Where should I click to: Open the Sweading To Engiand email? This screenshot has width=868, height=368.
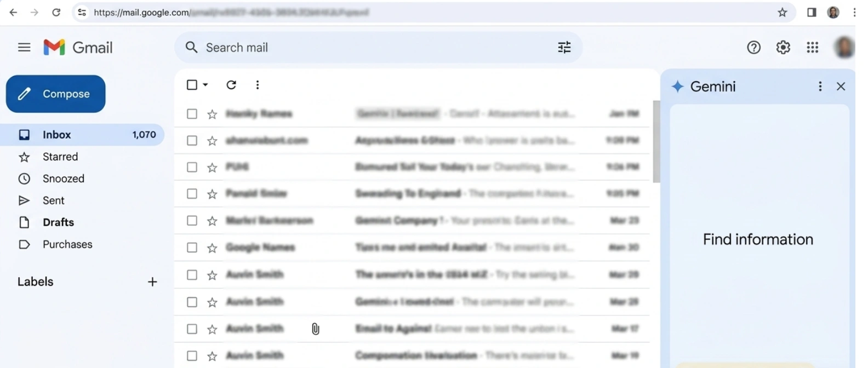click(412, 194)
